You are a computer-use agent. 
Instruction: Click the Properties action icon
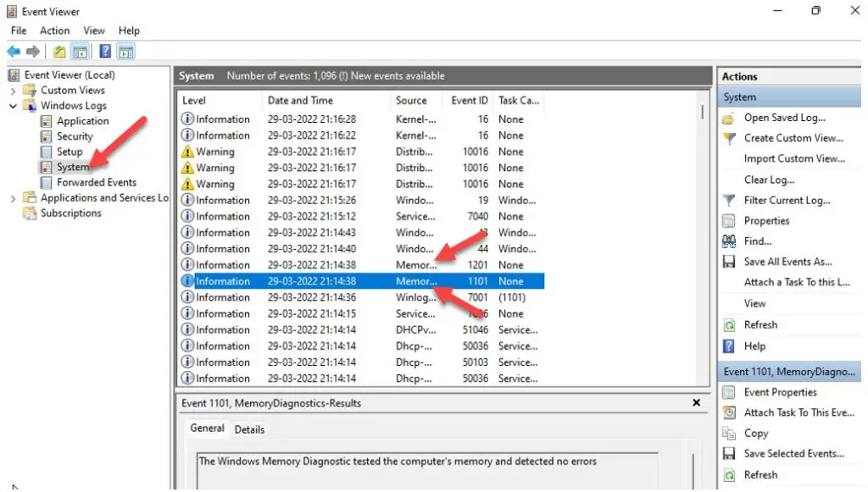pos(729,220)
